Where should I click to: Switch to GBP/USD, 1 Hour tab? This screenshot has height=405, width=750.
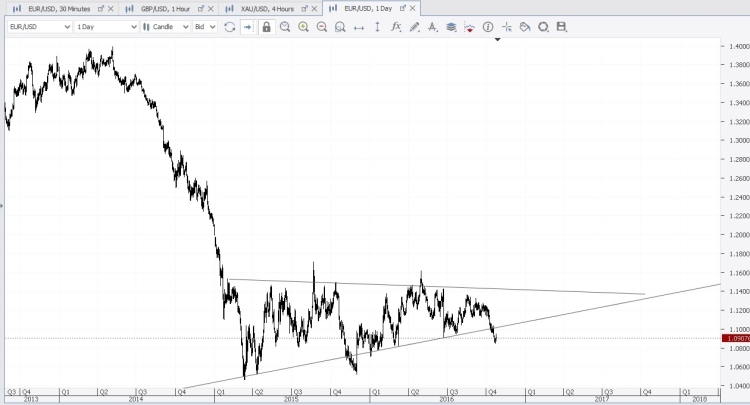coord(165,9)
